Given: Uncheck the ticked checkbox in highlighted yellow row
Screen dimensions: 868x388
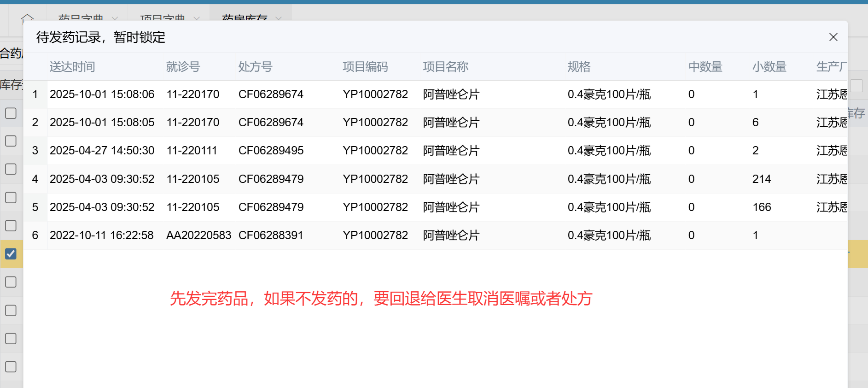Looking at the screenshot, I should (x=11, y=254).
